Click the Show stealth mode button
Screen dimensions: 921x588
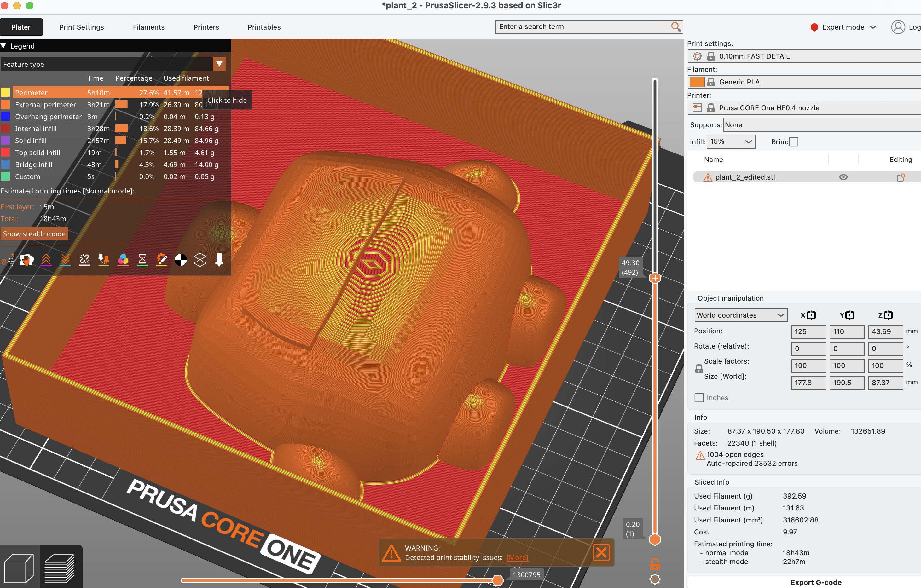34,233
